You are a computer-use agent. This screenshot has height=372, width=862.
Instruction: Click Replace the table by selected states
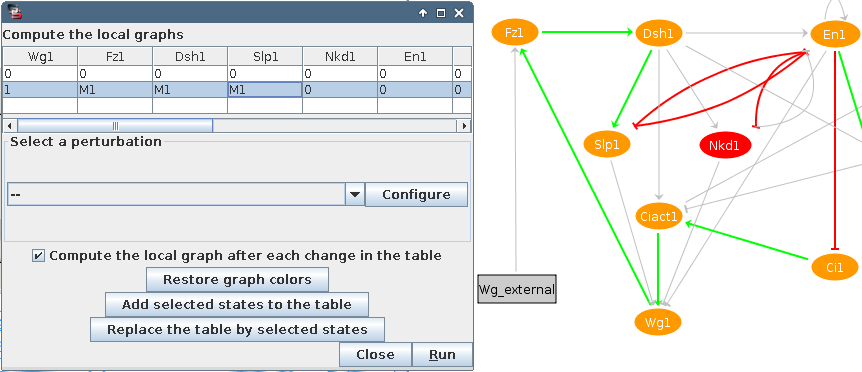pyautogui.click(x=237, y=330)
